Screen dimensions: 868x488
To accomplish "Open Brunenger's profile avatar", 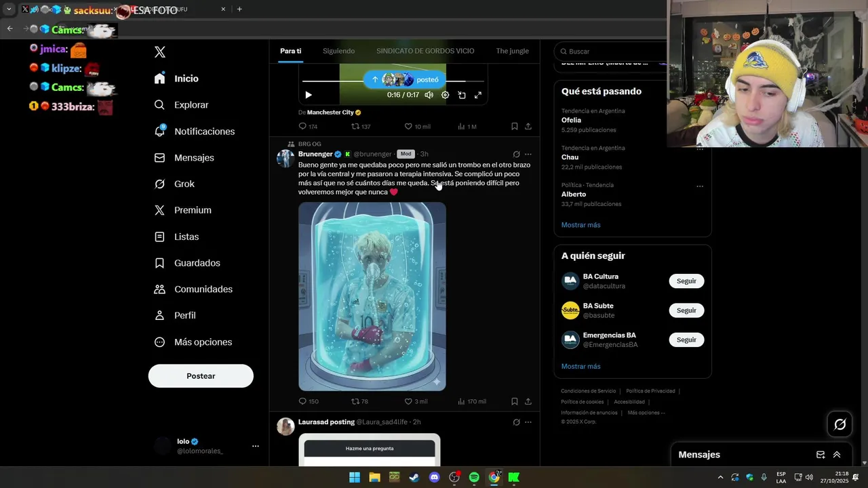I will point(285,159).
